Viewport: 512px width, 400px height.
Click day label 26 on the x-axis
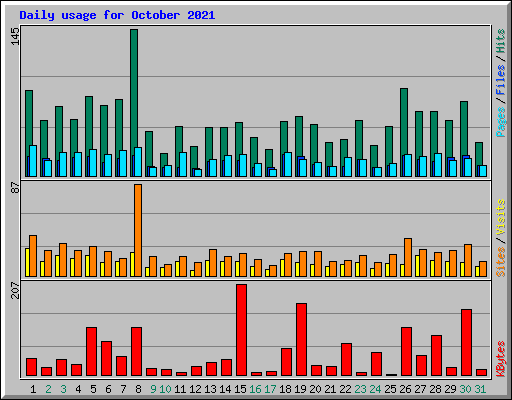point(405,389)
